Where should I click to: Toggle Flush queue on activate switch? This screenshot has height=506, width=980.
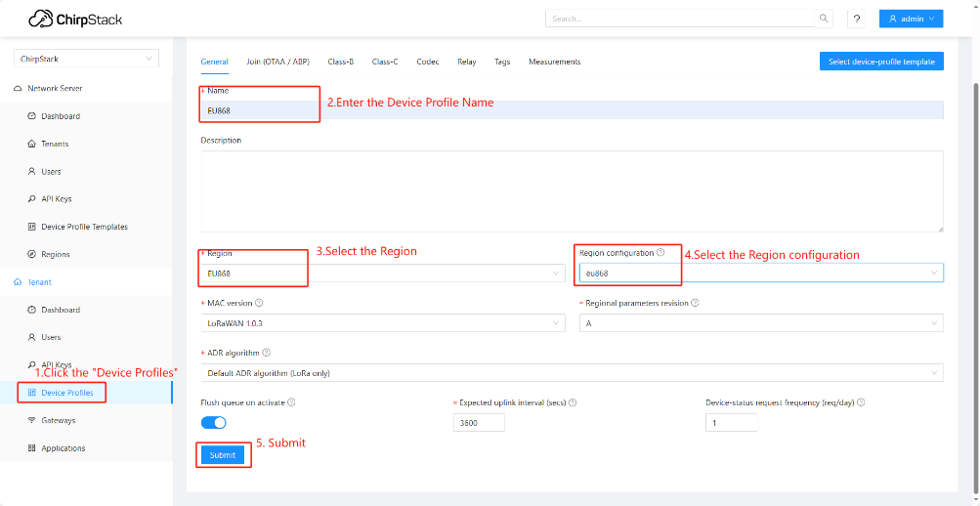click(214, 423)
